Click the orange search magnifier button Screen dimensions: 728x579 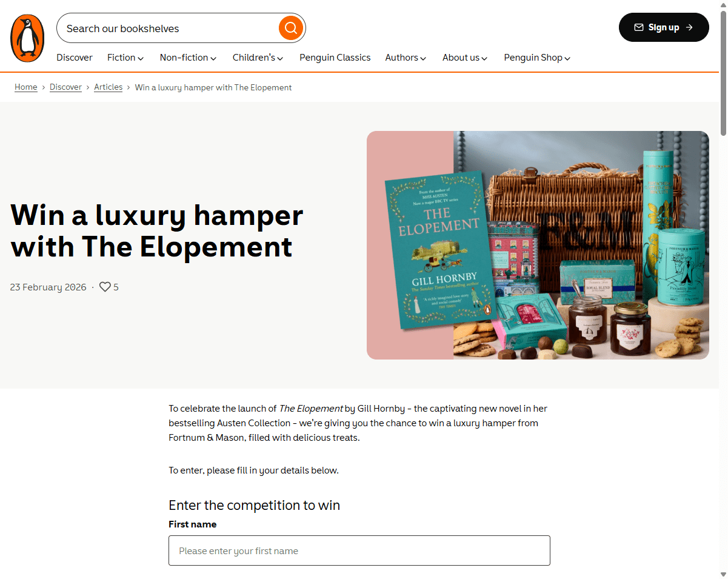pyautogui.click(x=291, y=28)
